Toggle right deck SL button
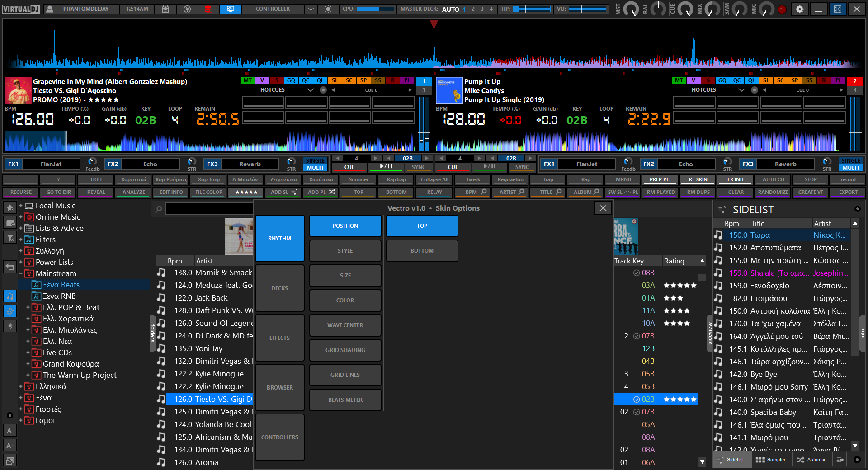This screenshot has height=470, width=868. tap(766, 80)
